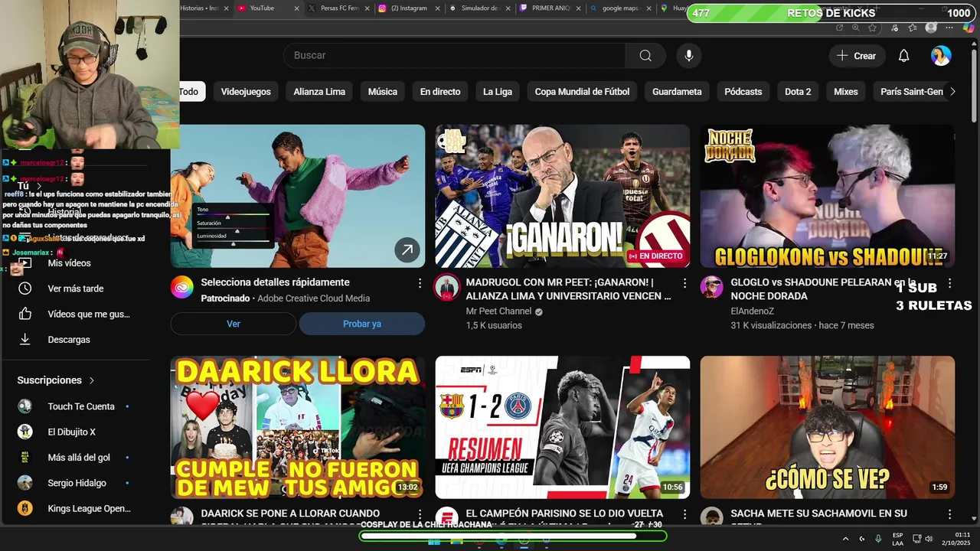Switch to the PRIMER ANIQ Twitch tab

[550, 8]
